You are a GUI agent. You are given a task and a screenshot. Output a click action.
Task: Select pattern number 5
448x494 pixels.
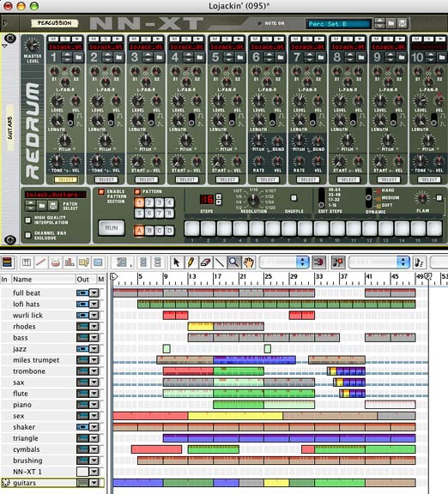tap(139, 214)
